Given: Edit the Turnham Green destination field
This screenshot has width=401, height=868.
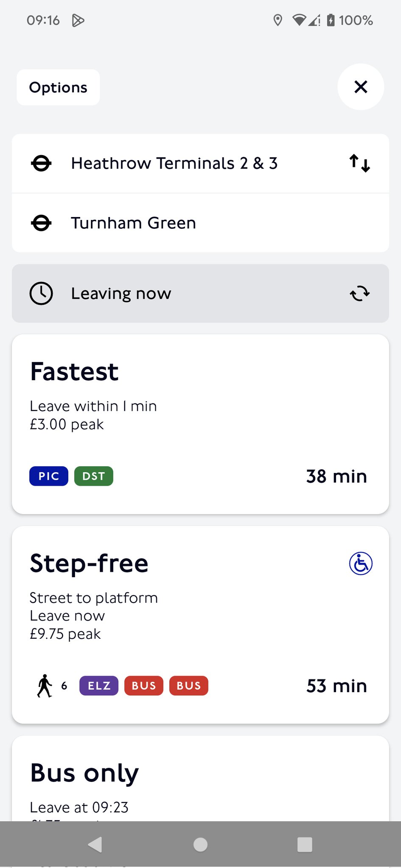Looking at the screenshot, I should [x=133, y=223].
